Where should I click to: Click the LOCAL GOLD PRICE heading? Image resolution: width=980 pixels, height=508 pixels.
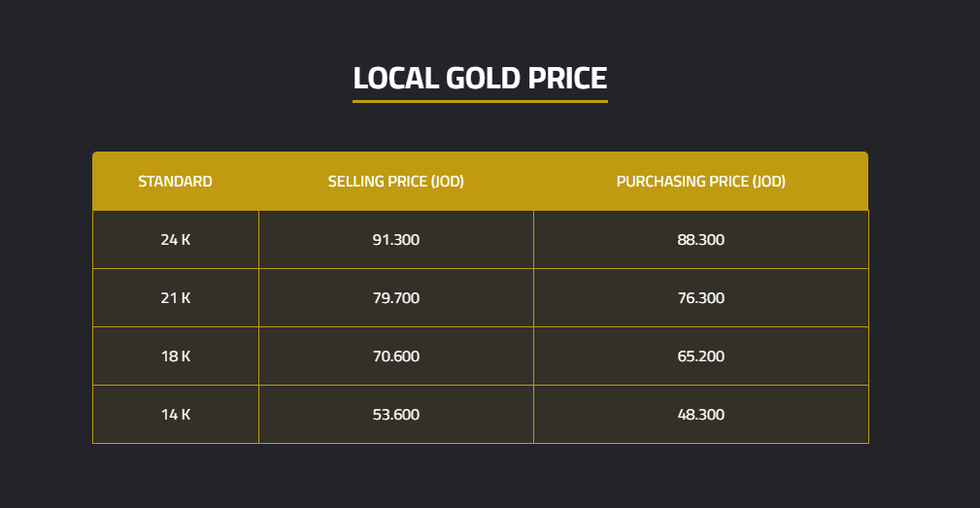click(x=480, y=78)
